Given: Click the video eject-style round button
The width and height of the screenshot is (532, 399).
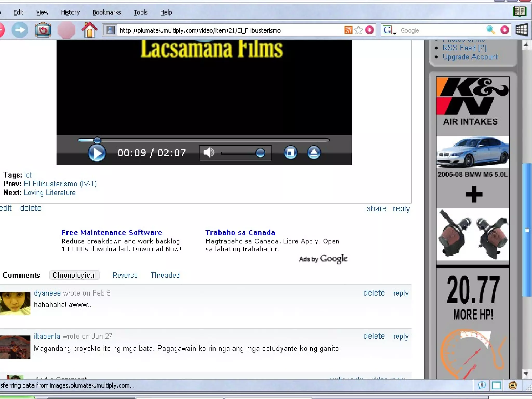Looking at the screenshot, I should pyautogui.click(x=314, y=153).
